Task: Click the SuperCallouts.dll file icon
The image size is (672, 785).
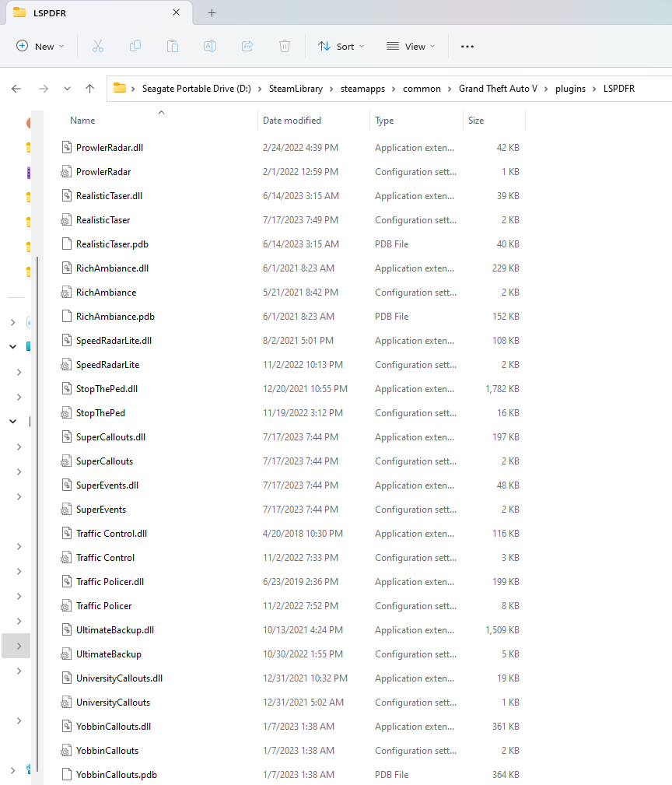Action: [x=67, y=437]
